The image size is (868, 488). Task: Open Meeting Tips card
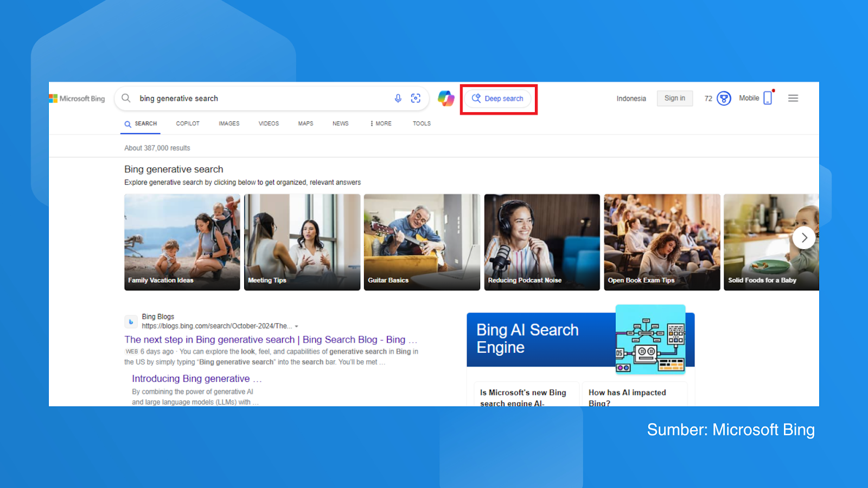point(302,242)
